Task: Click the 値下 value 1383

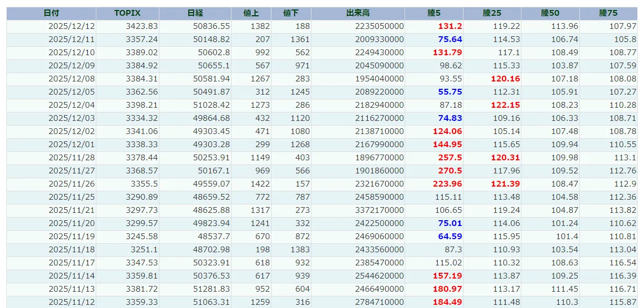Action: (x=299, y=250)
